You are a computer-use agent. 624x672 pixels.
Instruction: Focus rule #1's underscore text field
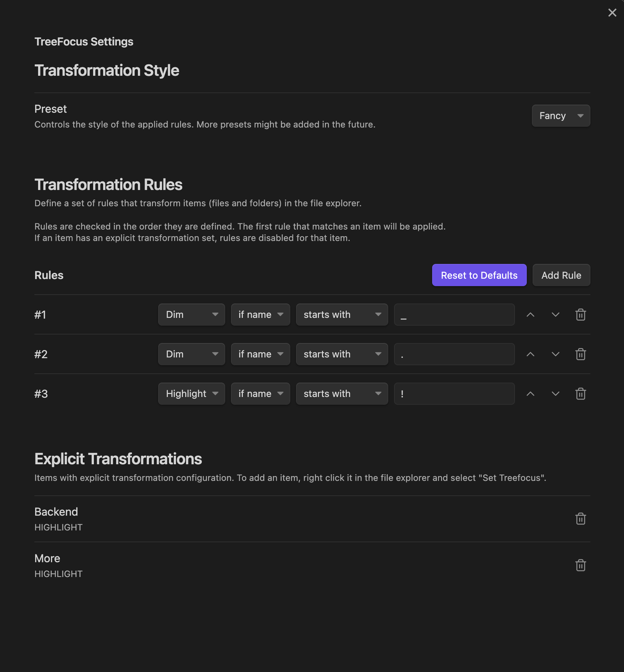454,315
